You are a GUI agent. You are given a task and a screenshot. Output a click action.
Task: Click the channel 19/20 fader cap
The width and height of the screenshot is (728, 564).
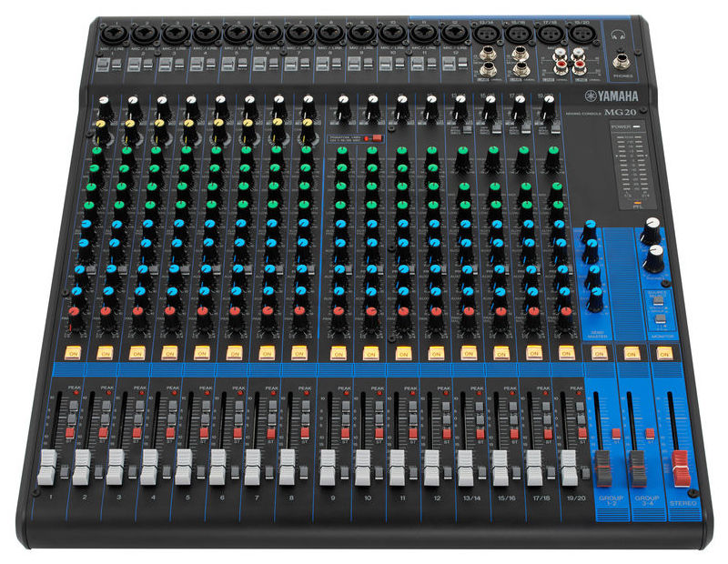pyautogui.click(x=570, y=467)
